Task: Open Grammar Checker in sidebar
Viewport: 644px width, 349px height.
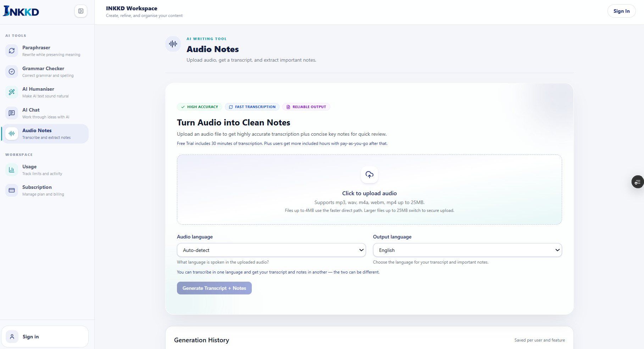Action: 45,72
